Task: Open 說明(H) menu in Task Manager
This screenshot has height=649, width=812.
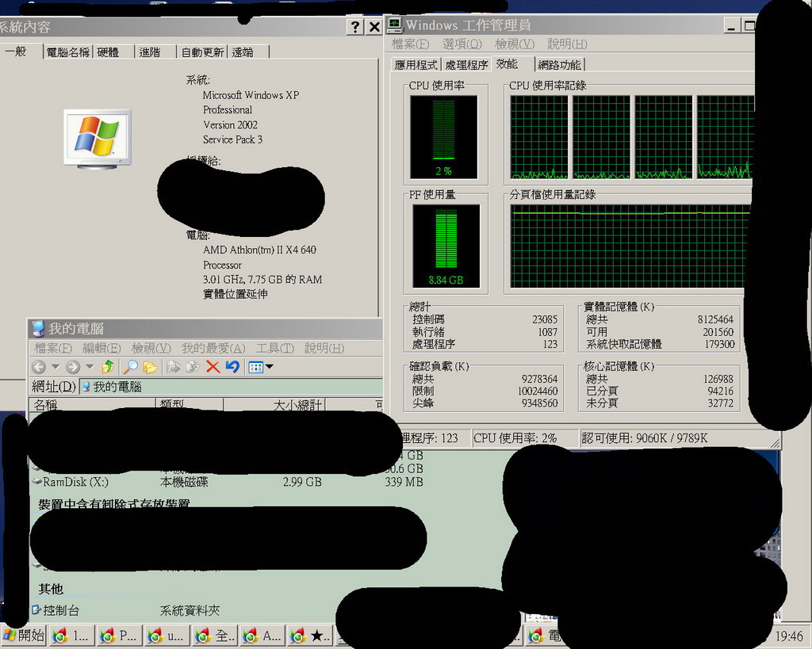Action: click(568, 44)
